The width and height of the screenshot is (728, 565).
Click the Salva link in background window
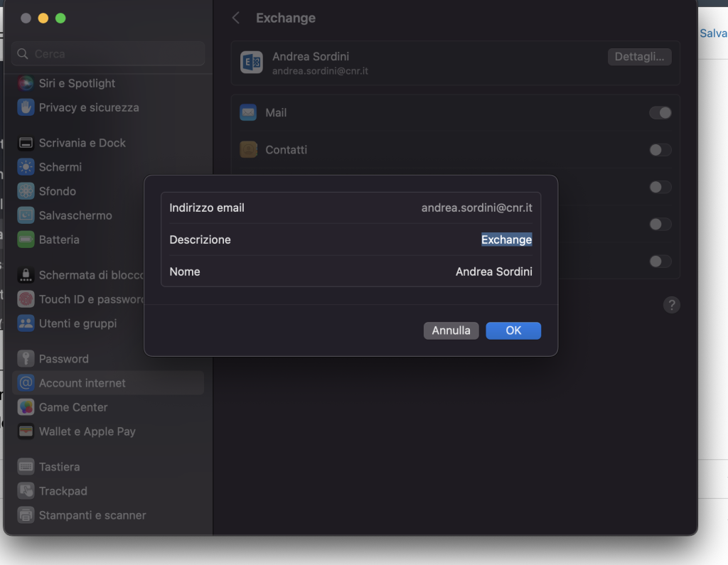click(714, 33)
